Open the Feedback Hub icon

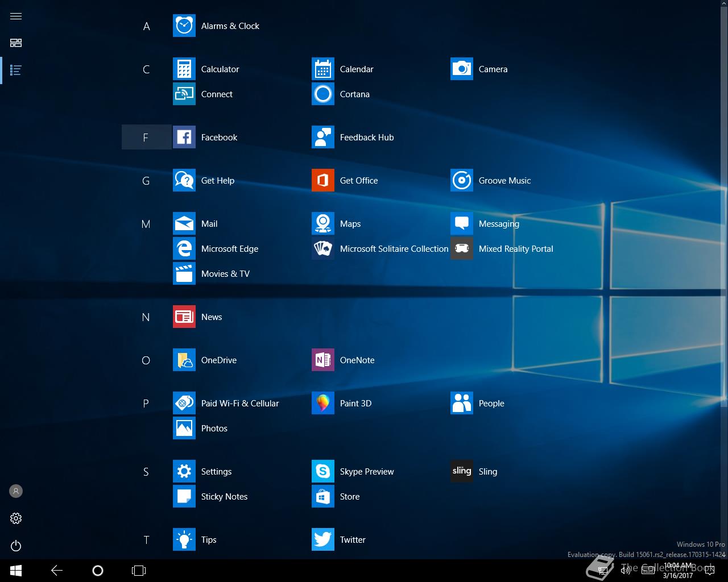click(323, 138)
